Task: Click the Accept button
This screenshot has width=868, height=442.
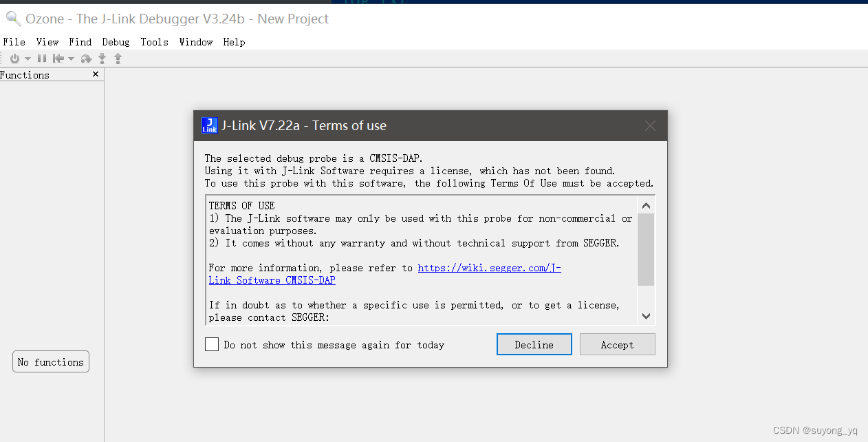Action: click(618, 344)
